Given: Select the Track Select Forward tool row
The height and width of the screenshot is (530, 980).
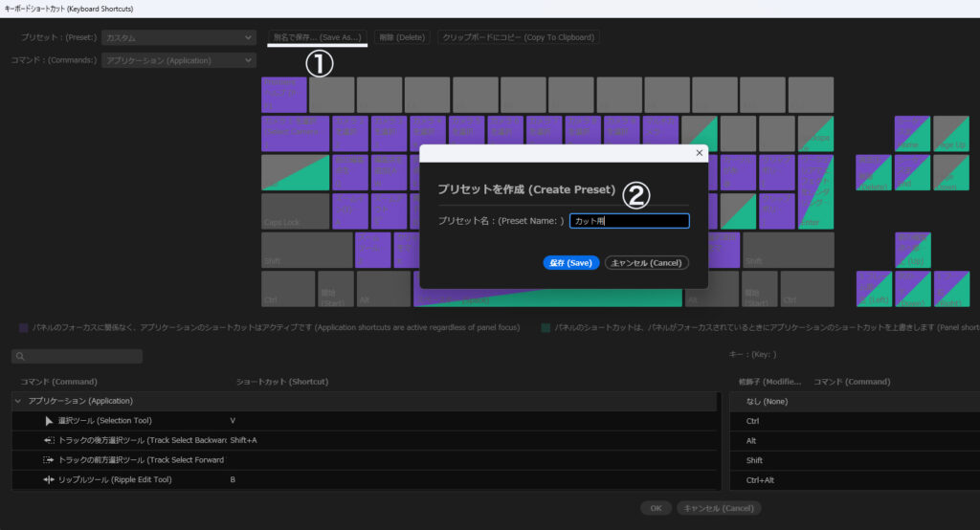Looking at the screenshot, I should pyautogui.click(x=366, y=460).
